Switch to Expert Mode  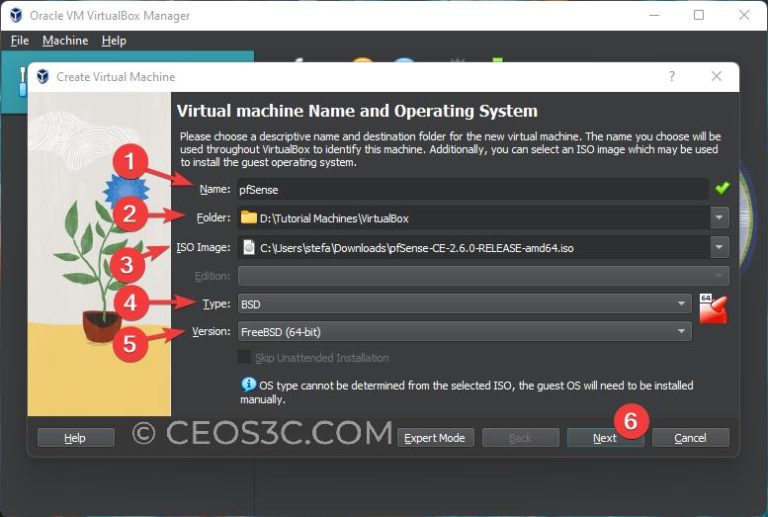tap(435, 438)
